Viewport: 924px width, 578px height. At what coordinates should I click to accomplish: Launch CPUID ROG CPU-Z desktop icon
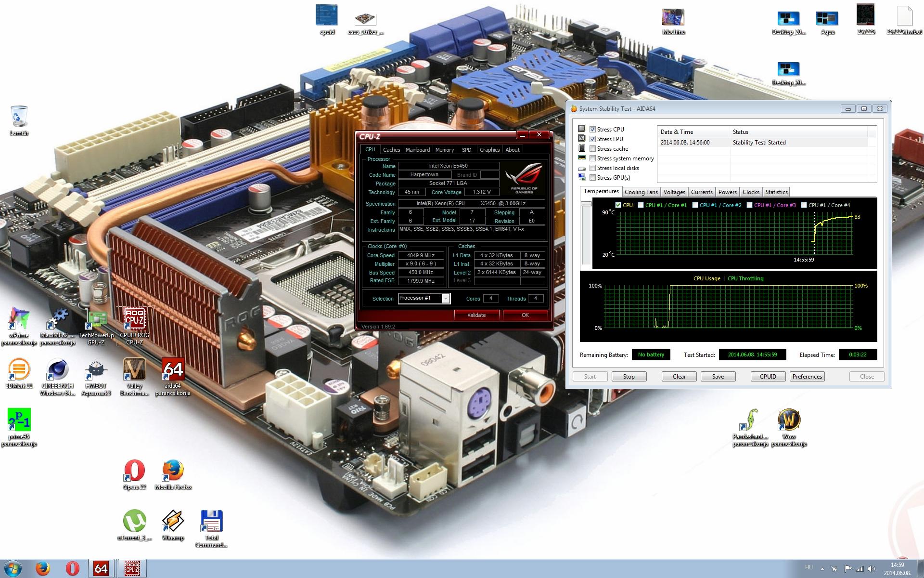tap(135, 327)
